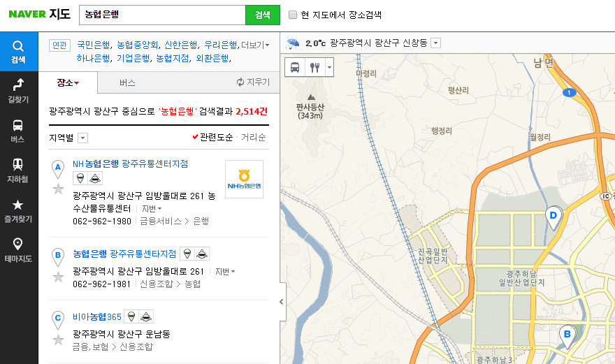615x364 pixels.
Task: Click street view icon next to 비아농협365
Action: pyautogui.click(x=146, y=316)
